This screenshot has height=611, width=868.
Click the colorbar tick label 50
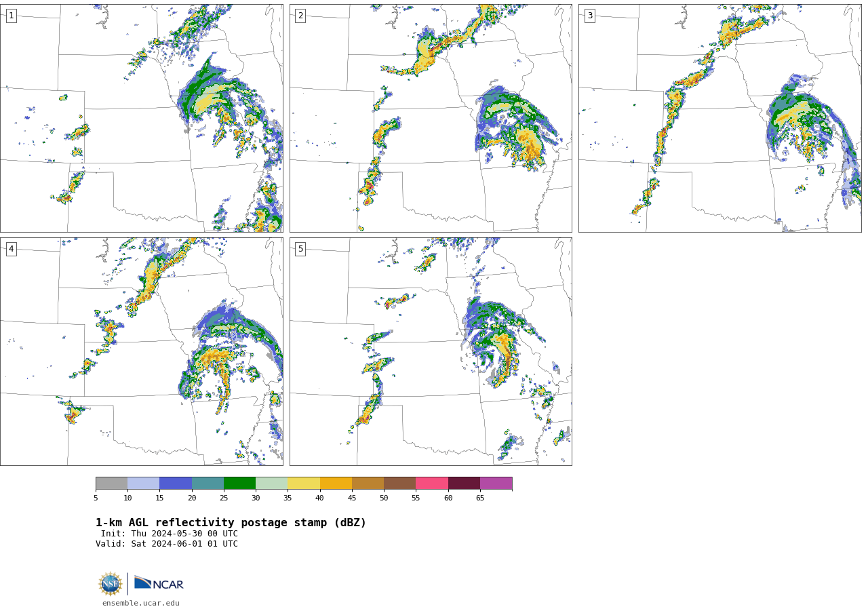pos(384,498)
